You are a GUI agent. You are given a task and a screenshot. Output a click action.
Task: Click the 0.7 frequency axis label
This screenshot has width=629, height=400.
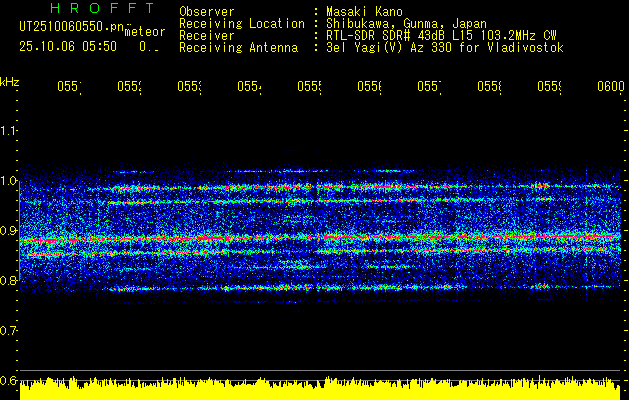click(8, 331)
